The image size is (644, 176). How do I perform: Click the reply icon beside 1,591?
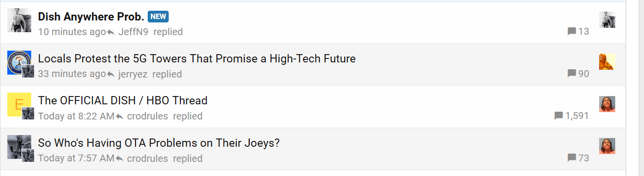pos(559,116)
